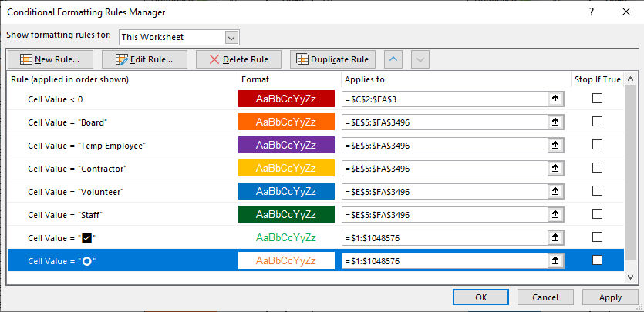Screen dimensions: 644x312
Task: Collapse range picker for Cell Value < 0 rule
Action: (553, 99)
